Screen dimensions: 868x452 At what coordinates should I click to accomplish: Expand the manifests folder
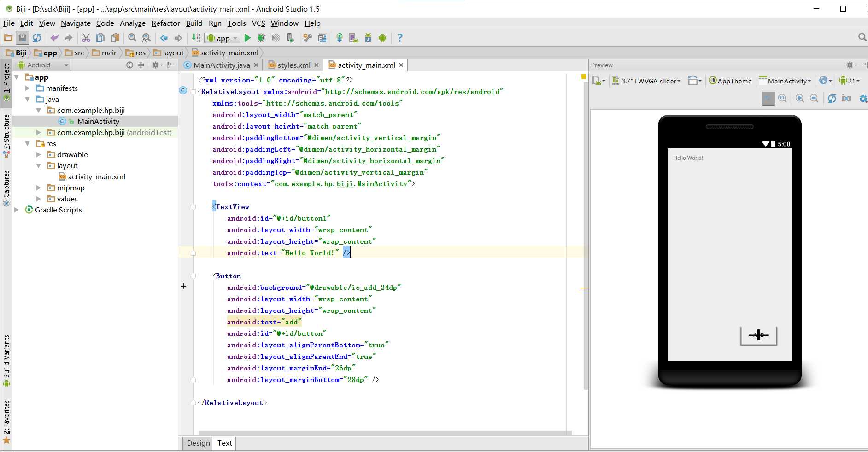[x=28, y=88]
